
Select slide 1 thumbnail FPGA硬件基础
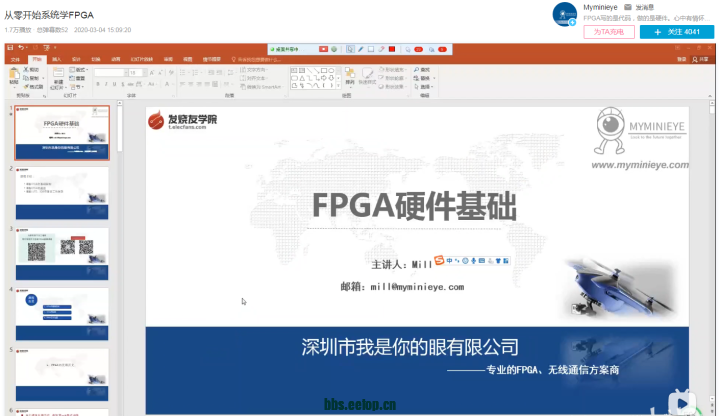[x=62, y=133]
